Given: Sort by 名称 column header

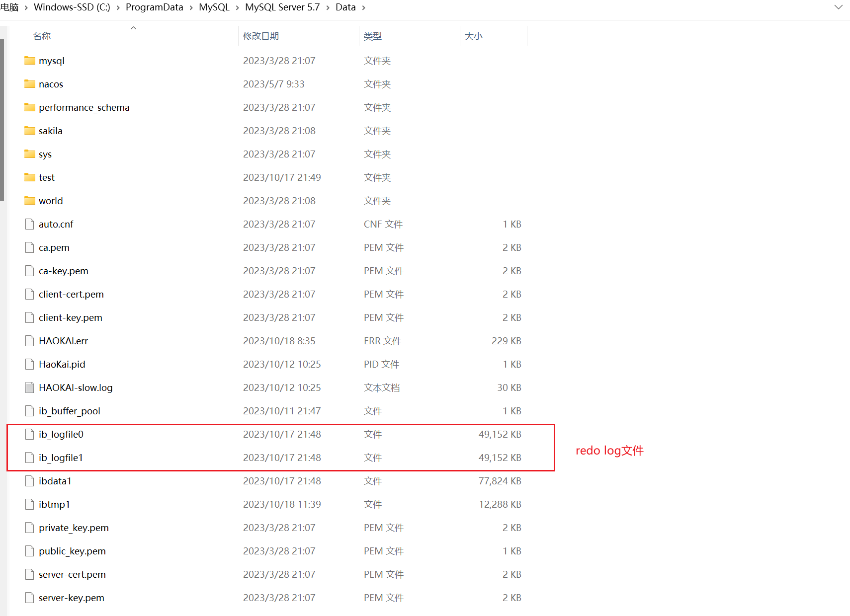Looking at the screenshot, I should (x=42, y=36).
